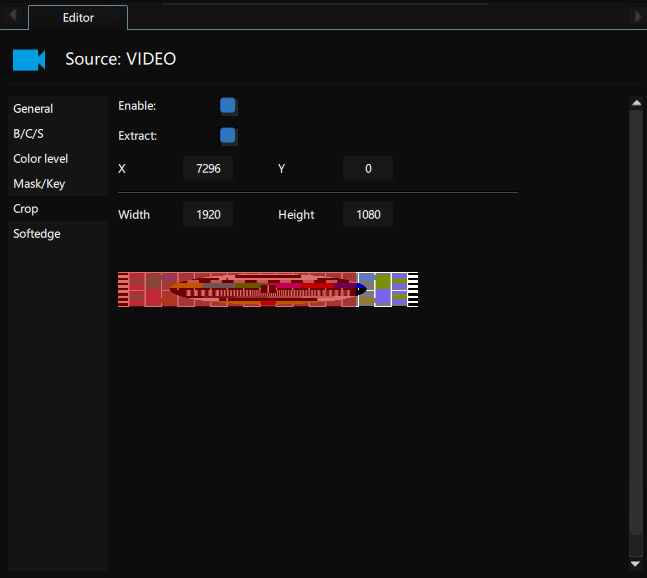
Task: Click the X field showing 7296
Action: (208, 168)
